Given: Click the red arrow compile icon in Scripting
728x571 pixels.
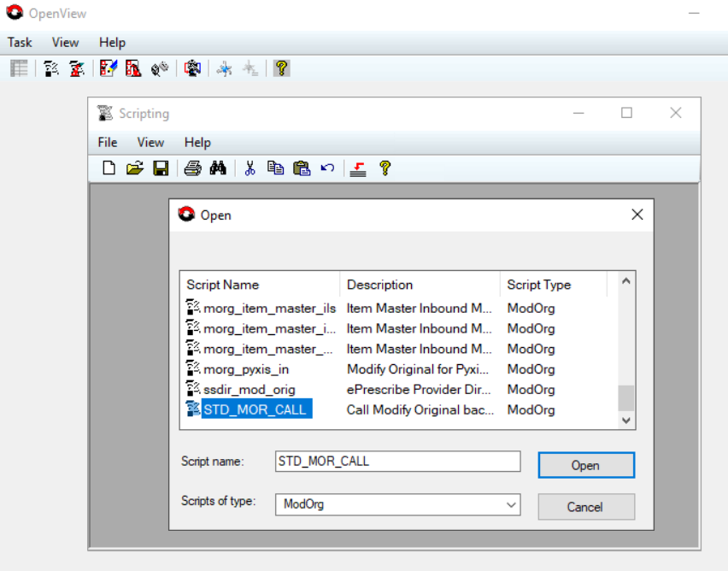Looking at the screenshot, I should pos(358,168).
